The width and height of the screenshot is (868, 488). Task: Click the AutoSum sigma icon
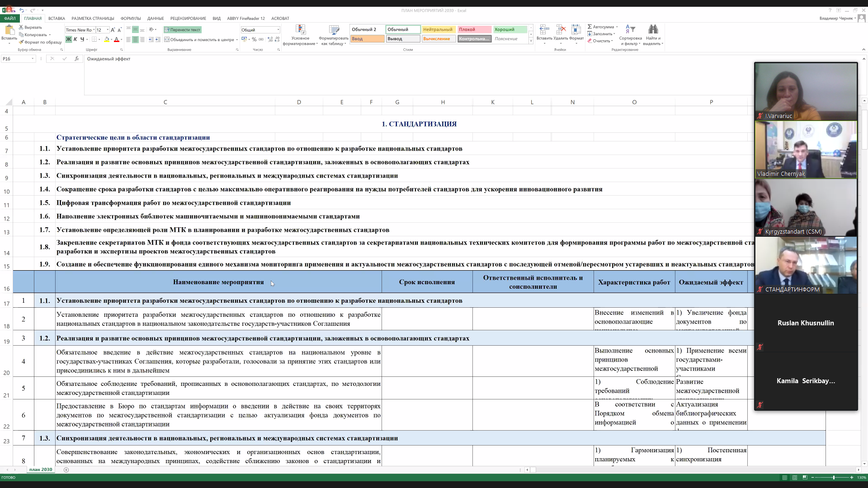[590, 27]
